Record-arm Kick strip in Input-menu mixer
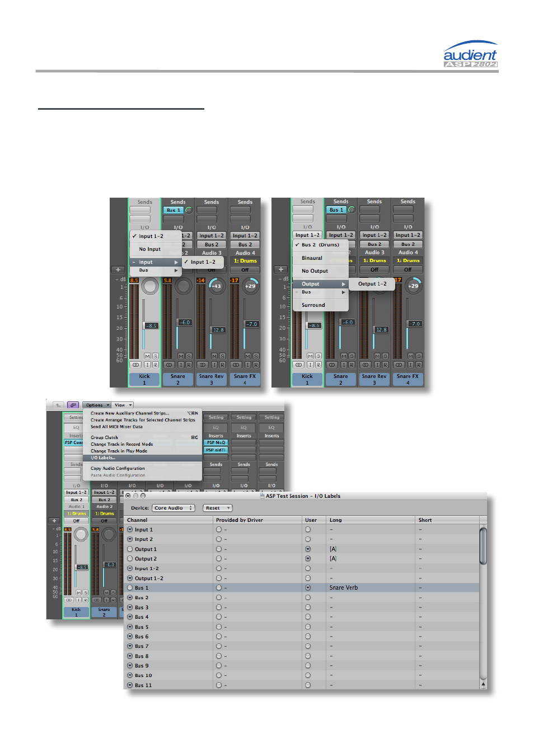This screenshot has height=756, width=534. (155, 365)
